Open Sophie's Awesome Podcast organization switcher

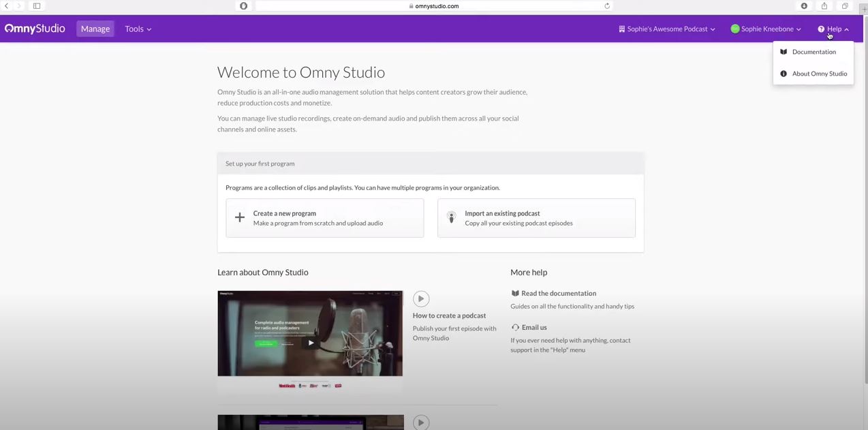click(x=667, y=29)
